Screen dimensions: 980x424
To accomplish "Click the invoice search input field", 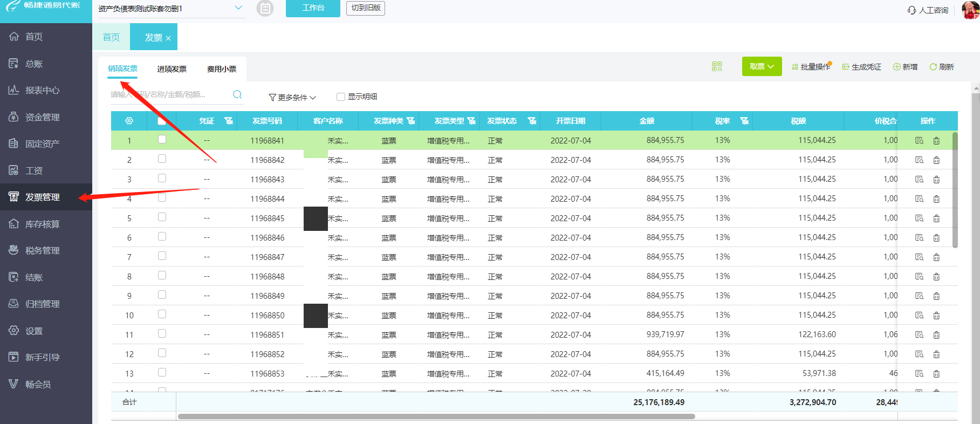I will [x=170, y=95].
